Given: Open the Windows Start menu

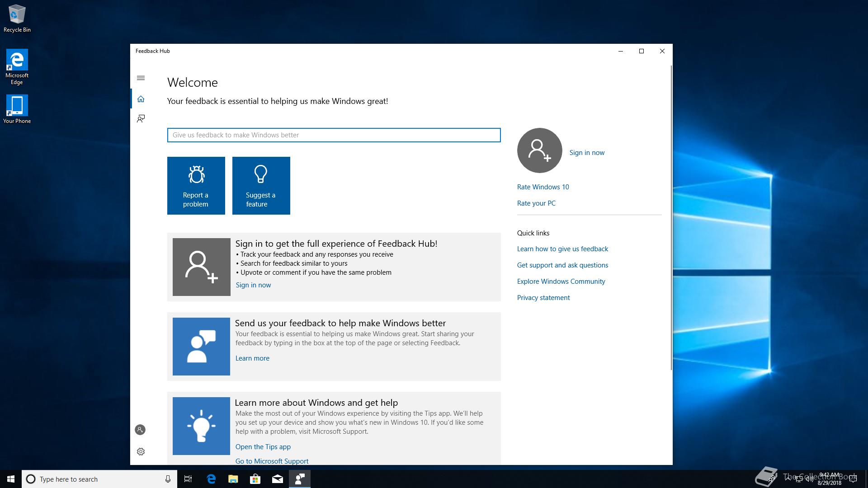Looking at the screenshot, I should pyautogui.click(x=11, y=479).
